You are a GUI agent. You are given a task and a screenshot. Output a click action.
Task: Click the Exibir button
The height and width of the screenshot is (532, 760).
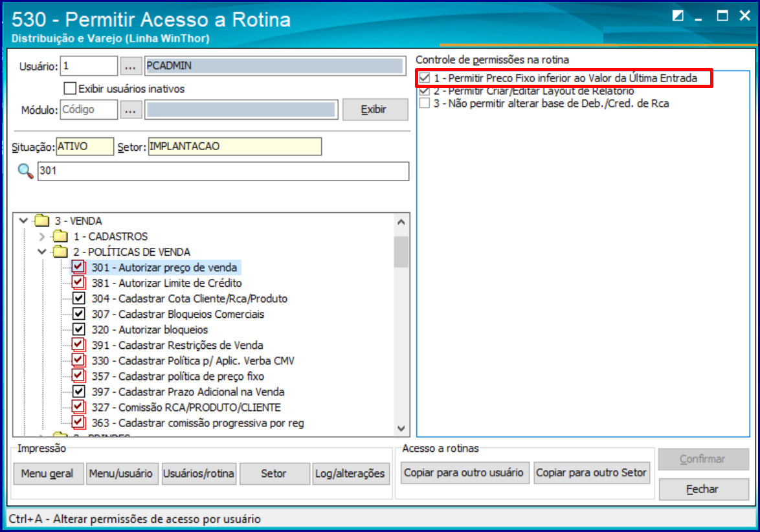click(375, 109)
